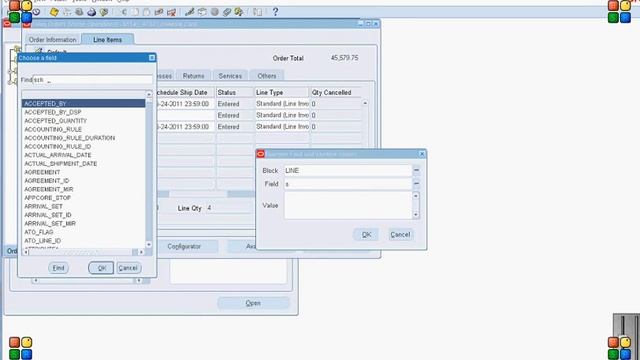Click the Block input containing LINE
The width and height of the screenshot is (640, 360).
click(x=348, y=170)
